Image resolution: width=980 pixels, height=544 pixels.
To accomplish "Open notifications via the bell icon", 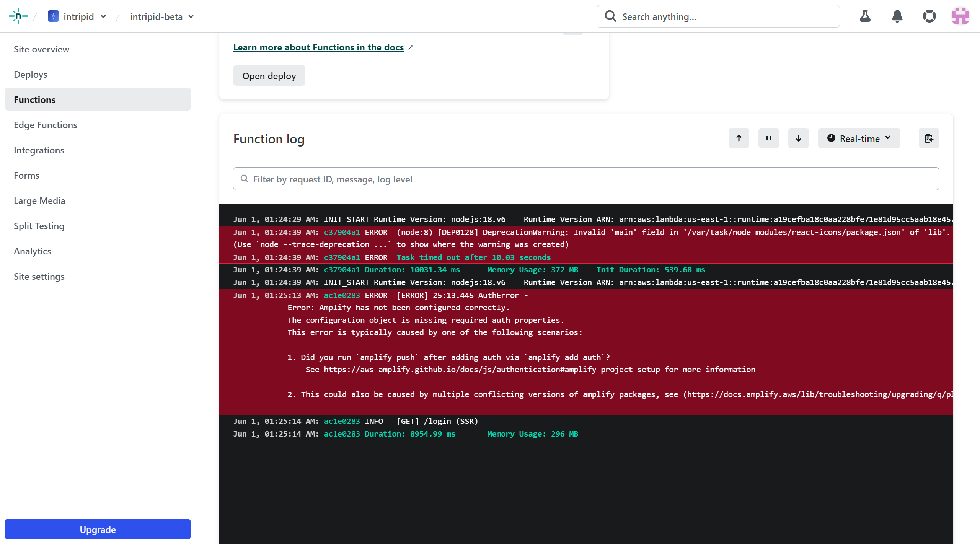I will (897, 16).
